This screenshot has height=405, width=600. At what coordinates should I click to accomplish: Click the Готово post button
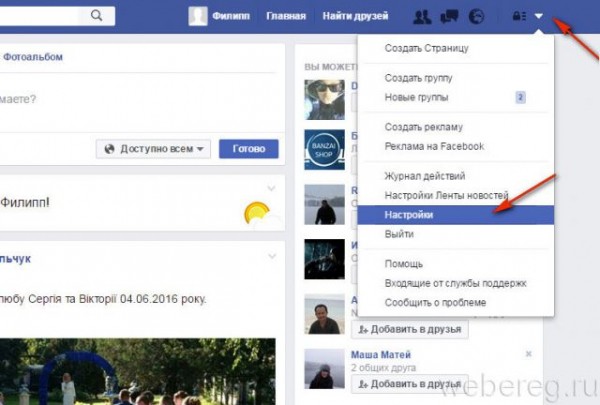(249, 149)
